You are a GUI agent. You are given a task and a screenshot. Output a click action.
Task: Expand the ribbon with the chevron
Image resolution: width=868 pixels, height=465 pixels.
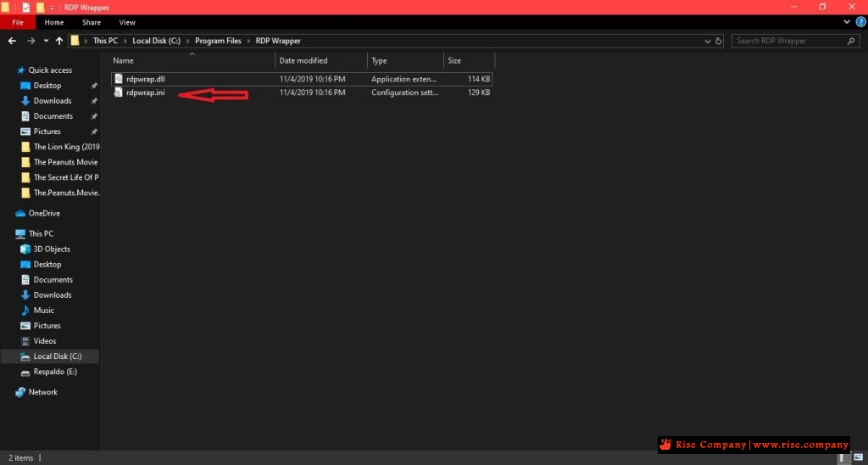(x=847, y=22)
